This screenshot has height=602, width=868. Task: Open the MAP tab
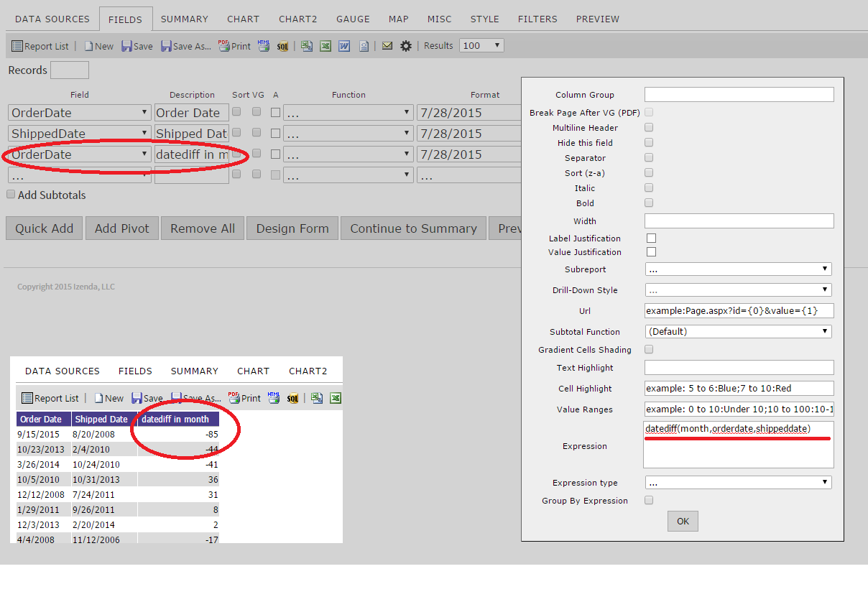coord(399,19)
